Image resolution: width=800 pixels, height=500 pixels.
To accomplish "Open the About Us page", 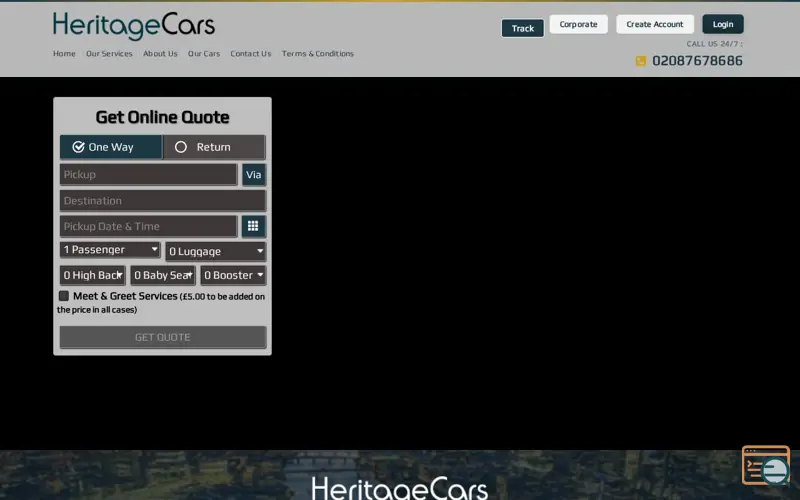I will click(160, 54).
